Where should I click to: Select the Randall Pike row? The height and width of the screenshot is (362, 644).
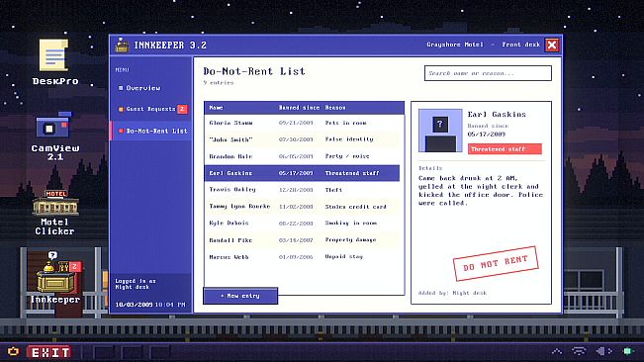[x=302, y=240]
